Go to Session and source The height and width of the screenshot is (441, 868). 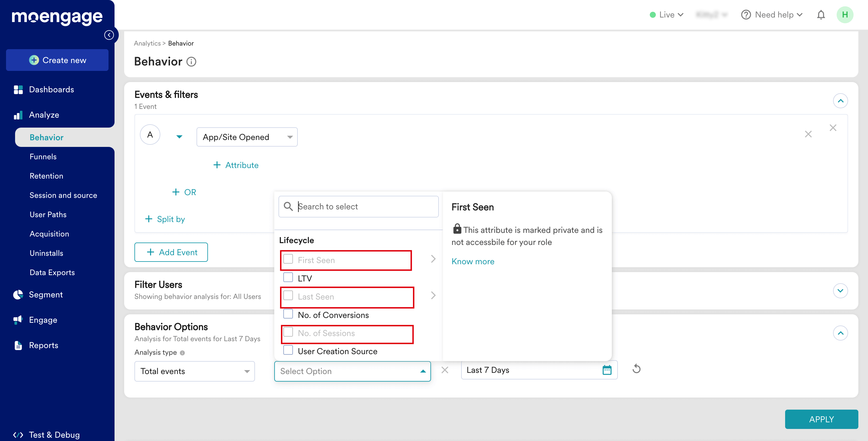point(63,195)
